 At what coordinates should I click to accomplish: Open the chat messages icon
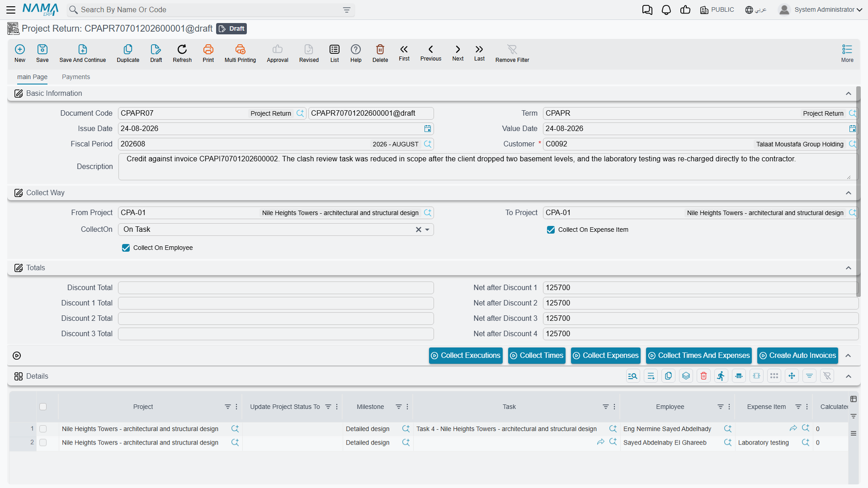coord(647,10)
